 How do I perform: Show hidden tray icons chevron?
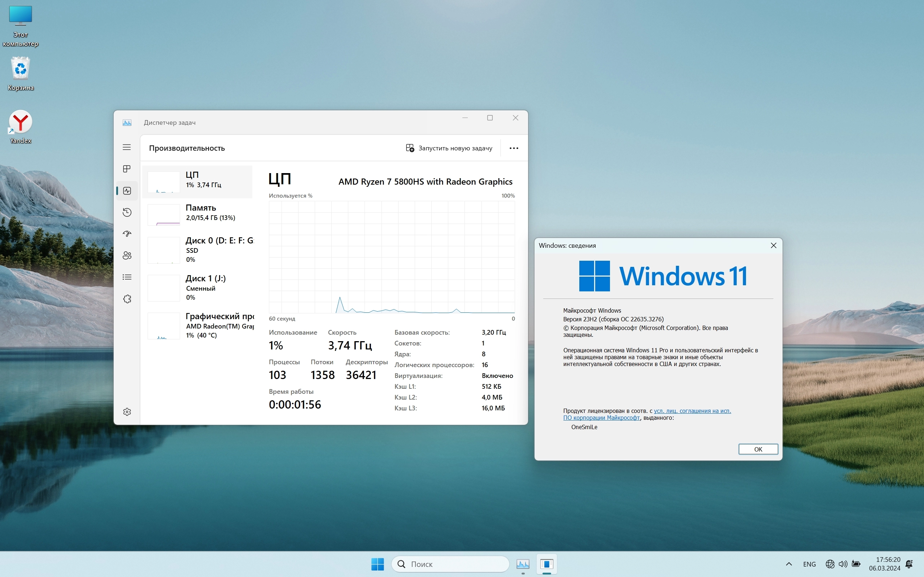pos(789,564)
